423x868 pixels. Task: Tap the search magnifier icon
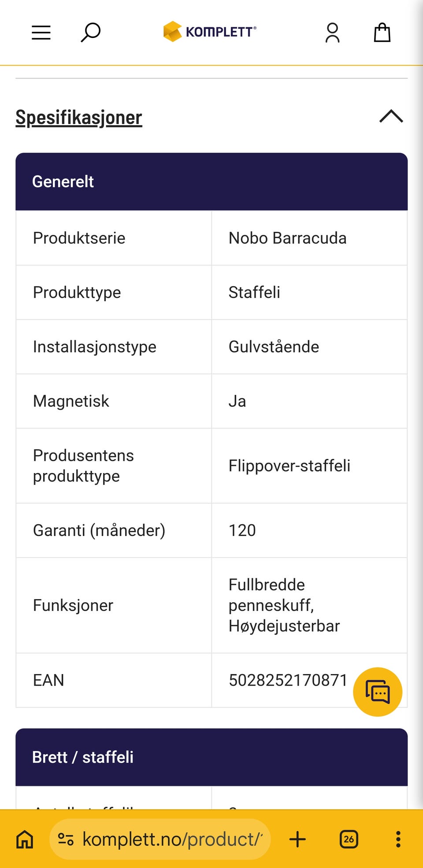click(91, 33)
